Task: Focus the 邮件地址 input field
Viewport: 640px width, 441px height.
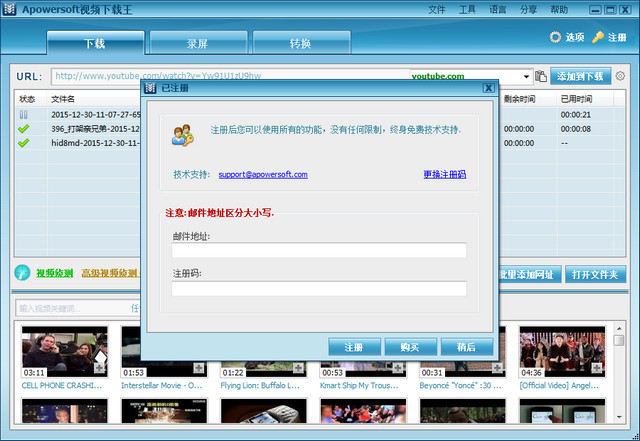Action: pos(319,250)
